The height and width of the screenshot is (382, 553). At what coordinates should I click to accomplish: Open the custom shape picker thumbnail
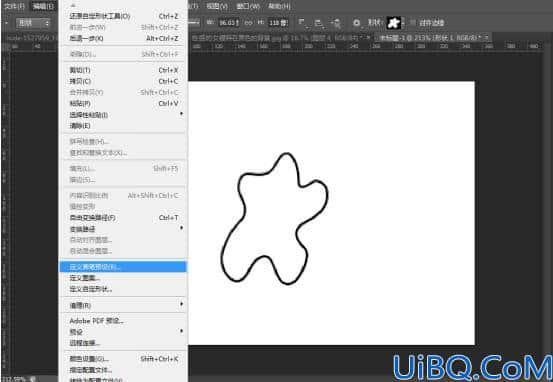tap(394, 23)
